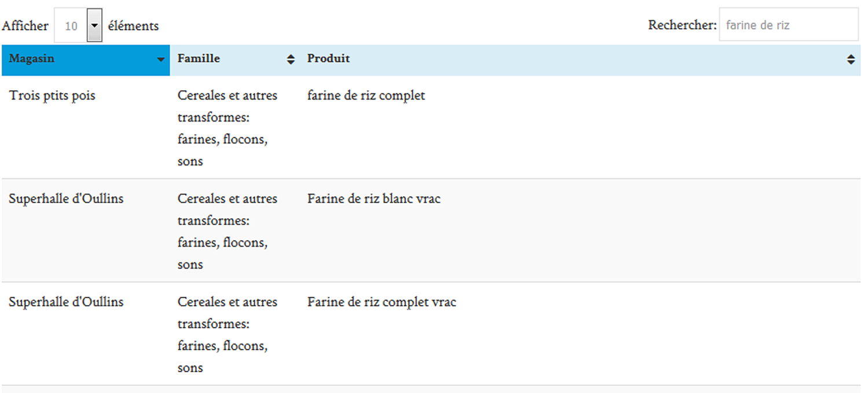Select product Farine de riz blanc vrac
The image size is (868, 393).
373,199
